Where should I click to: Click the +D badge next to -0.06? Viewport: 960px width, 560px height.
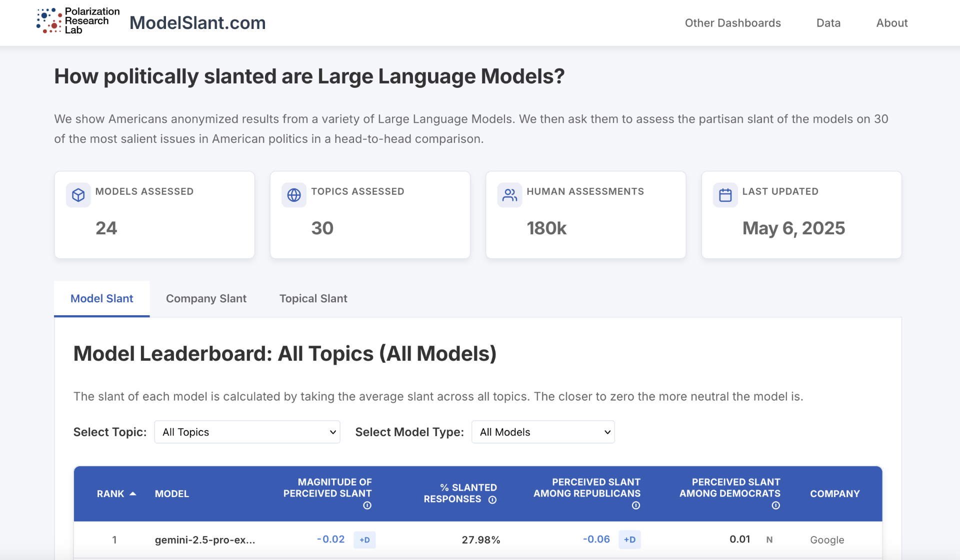629,540
